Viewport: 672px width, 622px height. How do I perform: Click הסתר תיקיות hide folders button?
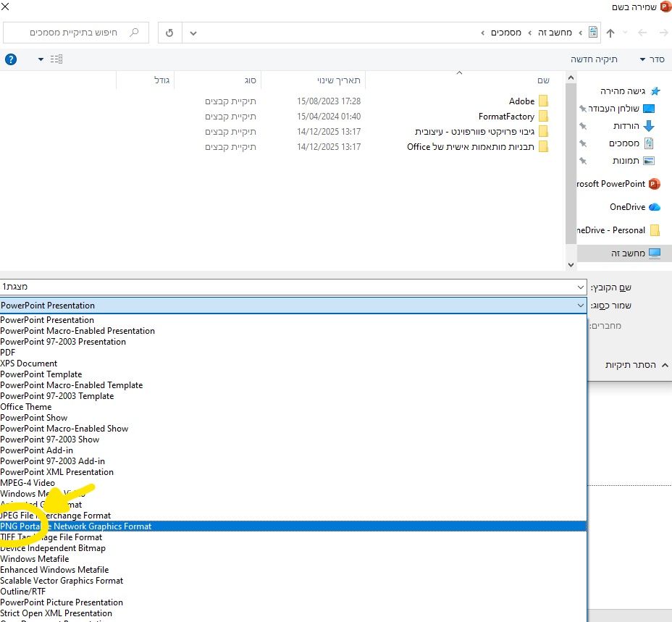click(x=630, y=365)
